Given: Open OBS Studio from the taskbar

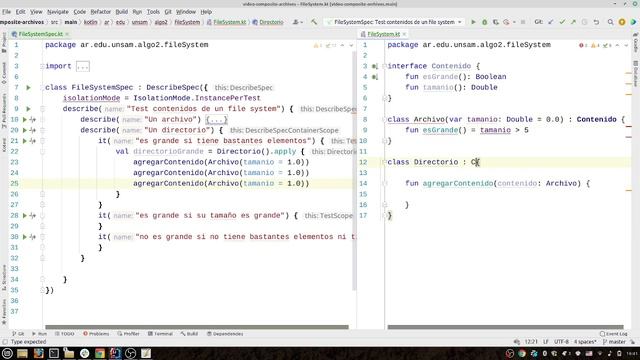Looking at the screenshot, I should (x=131, y=353).
